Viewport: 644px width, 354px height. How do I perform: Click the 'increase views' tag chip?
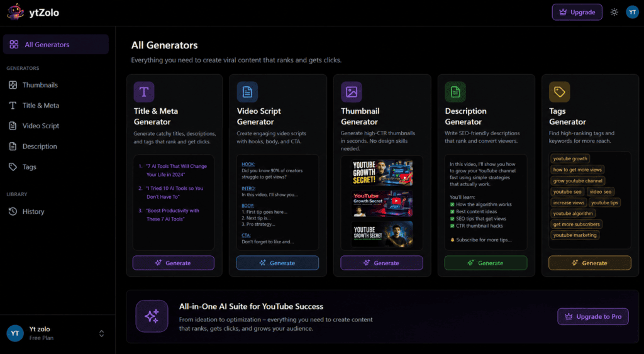[x=569, y=202]
